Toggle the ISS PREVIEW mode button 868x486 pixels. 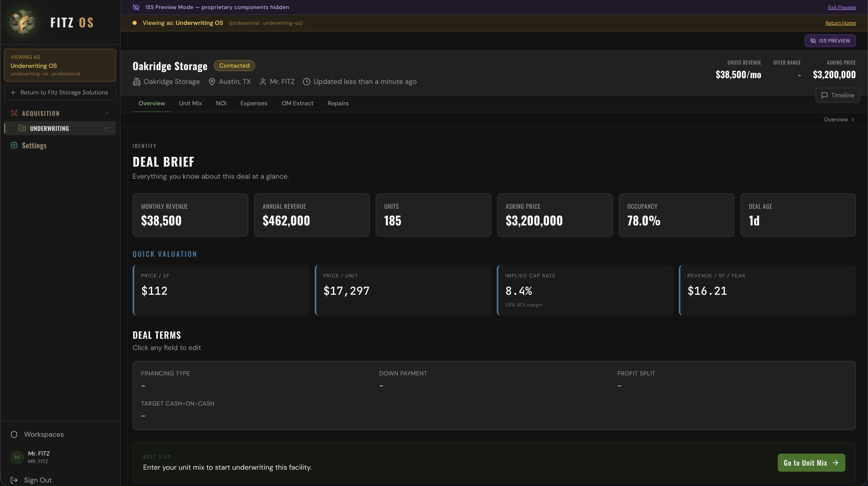pyautogui.click(x=830, y=40)
